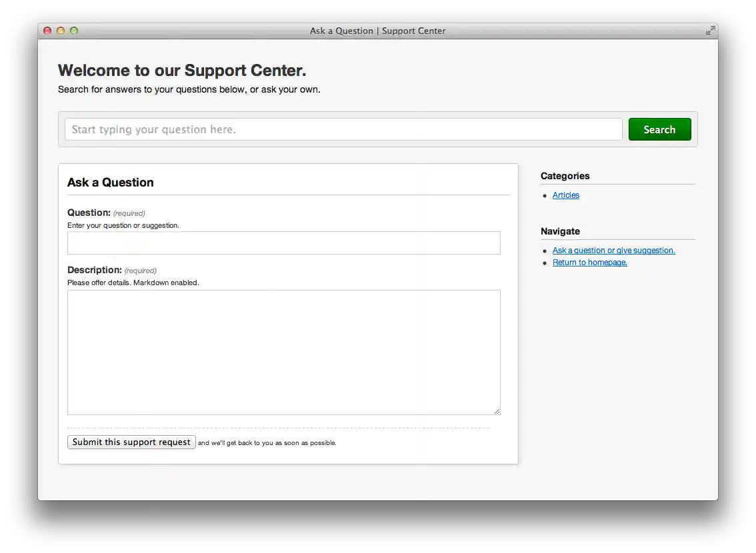Open the Articles category

[x=565, y=195]
